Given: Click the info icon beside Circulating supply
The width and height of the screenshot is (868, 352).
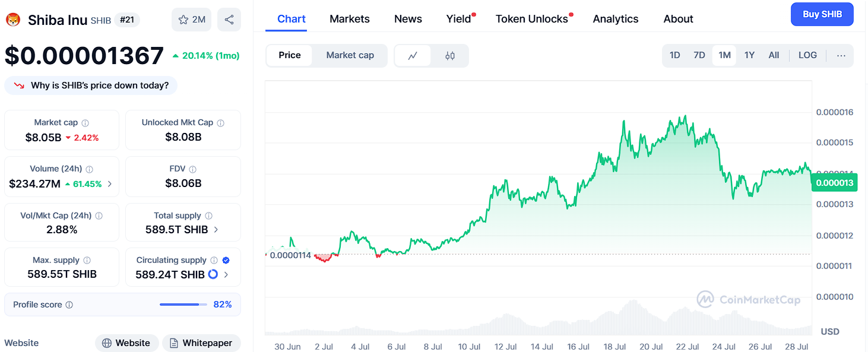Looking at the screenshot, I should [214, 261].
